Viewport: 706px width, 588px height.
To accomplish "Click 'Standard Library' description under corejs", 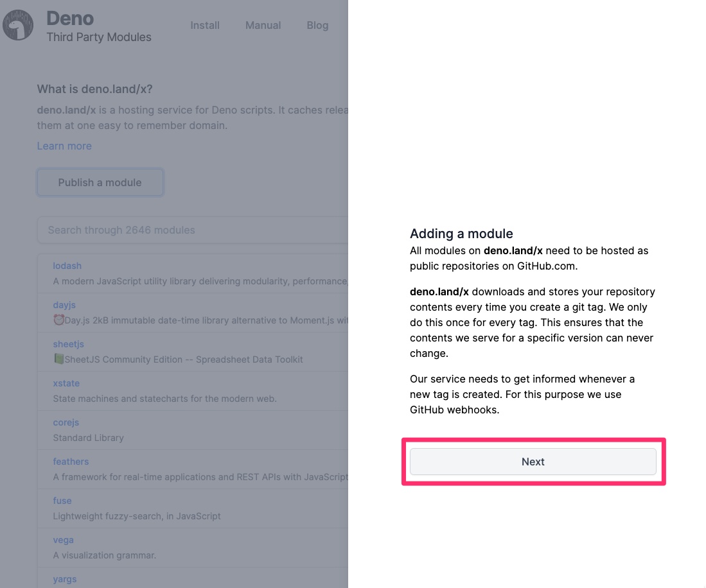I will pyautogui.click(x=88, y=438).
